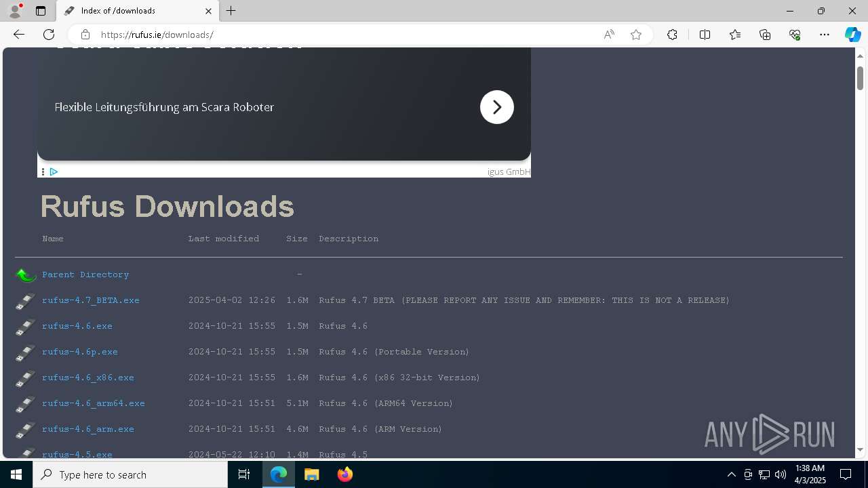Click the page scrollbar up arrow
The height and width of the screenshot is (488, 868).
[x=860, y=56]
